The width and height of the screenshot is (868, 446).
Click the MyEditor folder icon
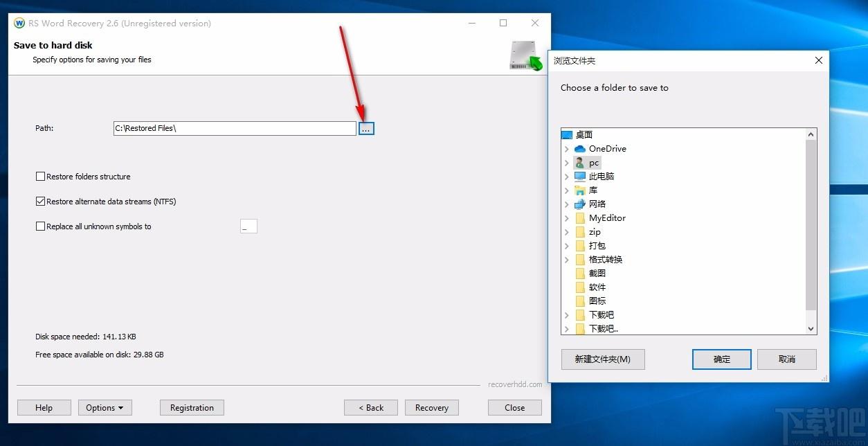coord(580,218)
